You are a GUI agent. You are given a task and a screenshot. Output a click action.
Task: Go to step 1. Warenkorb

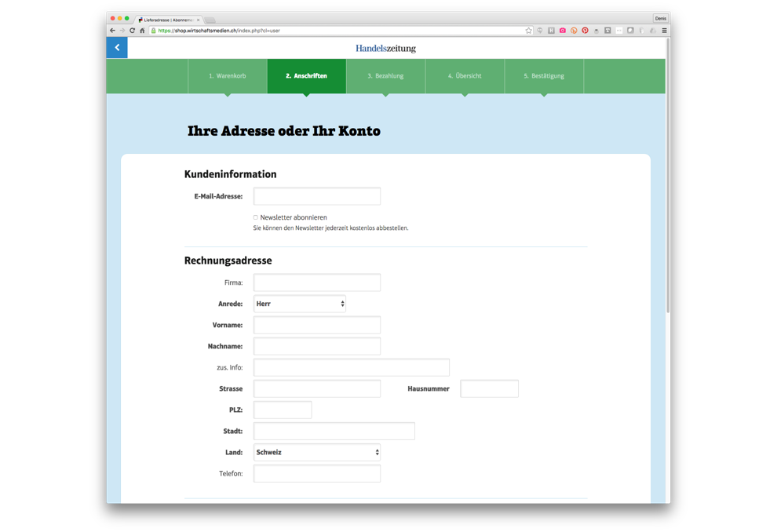(x=228, y=76)
